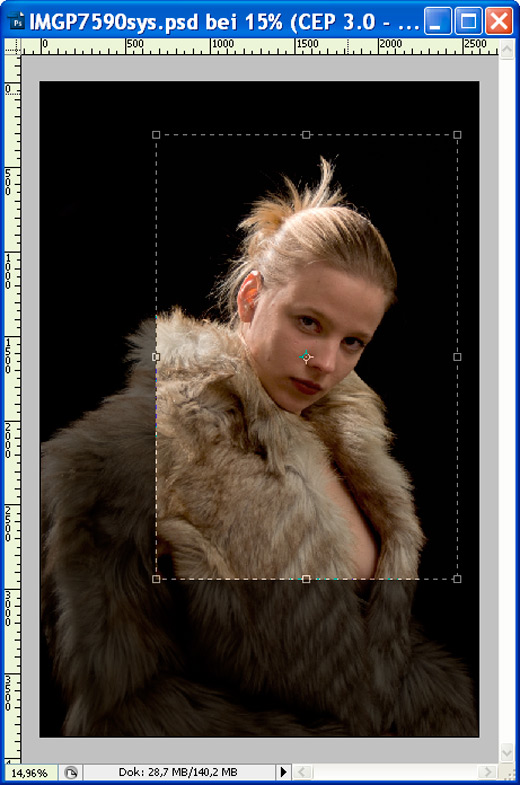520x785 pixels.
Task: Click the middle-left crop handle
Action: pos(156,357)
